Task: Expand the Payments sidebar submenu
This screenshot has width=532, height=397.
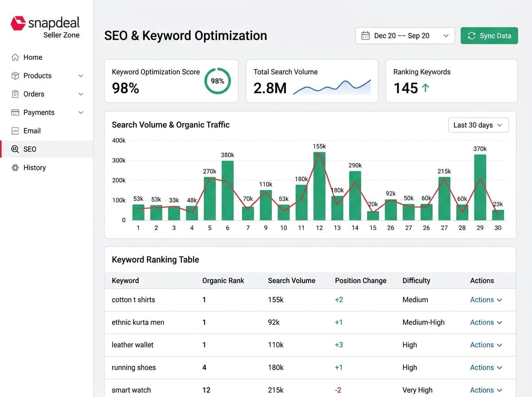Action: (81, 113)
